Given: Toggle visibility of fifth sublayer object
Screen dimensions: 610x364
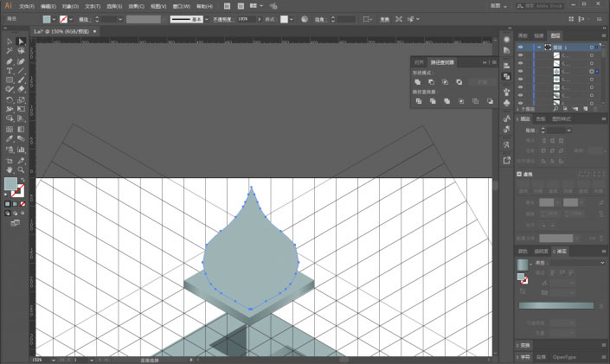Looking at the screenshot, I should tap(521, 87).
